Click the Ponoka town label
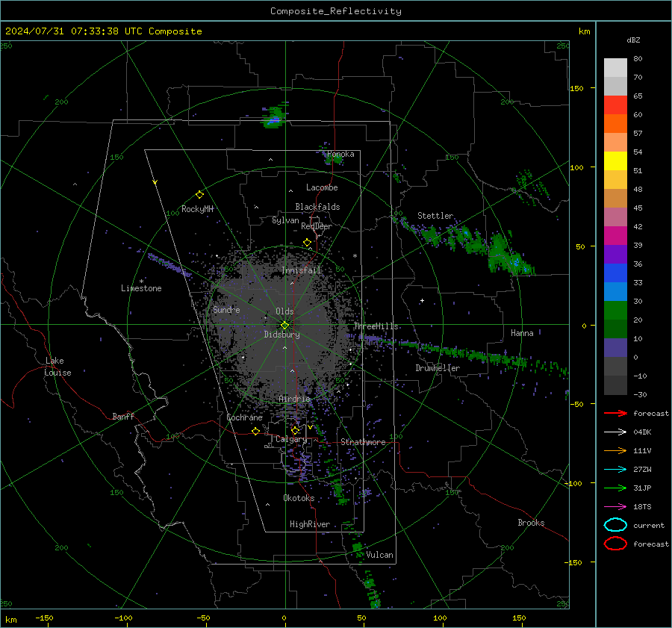Screen dimensions: 672x628 [340, 154]
